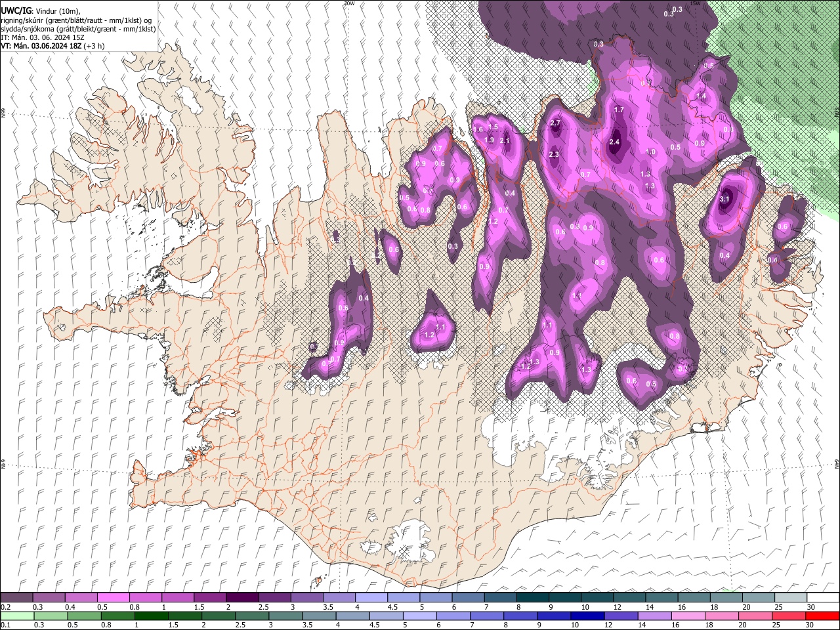Click the 'slydda/snjókoma' legend description line
840x630 pixels.
pos(78,29)
